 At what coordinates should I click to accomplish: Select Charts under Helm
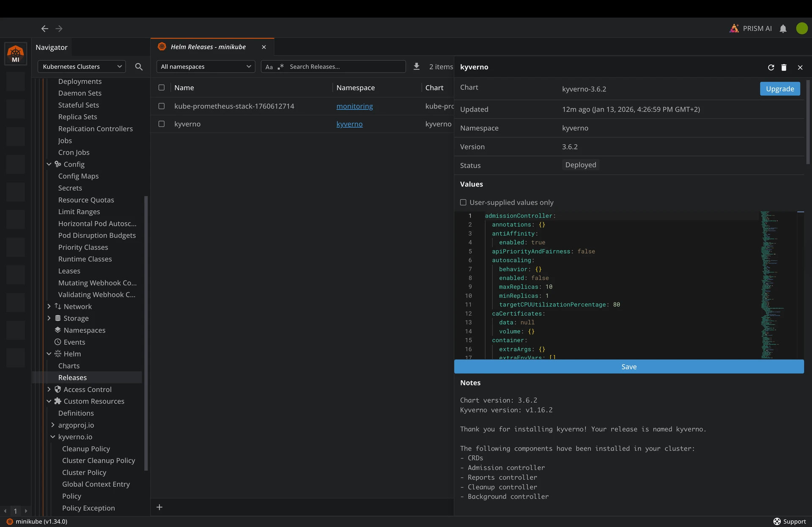point(69,366)
